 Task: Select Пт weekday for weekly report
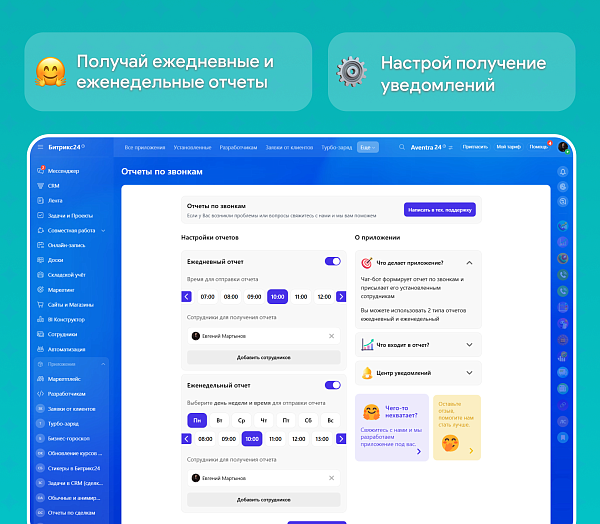(286, 420)
